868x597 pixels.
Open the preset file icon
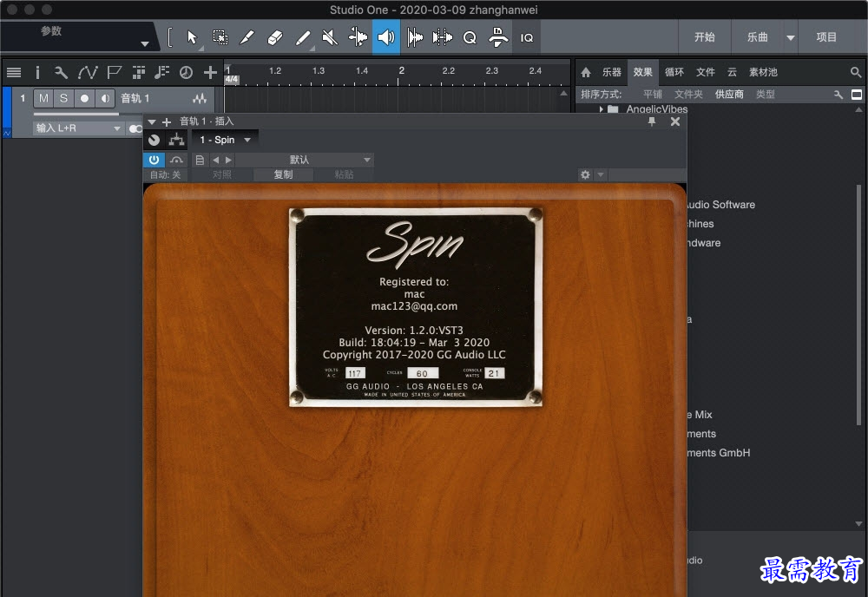click(x=200, y=160)
